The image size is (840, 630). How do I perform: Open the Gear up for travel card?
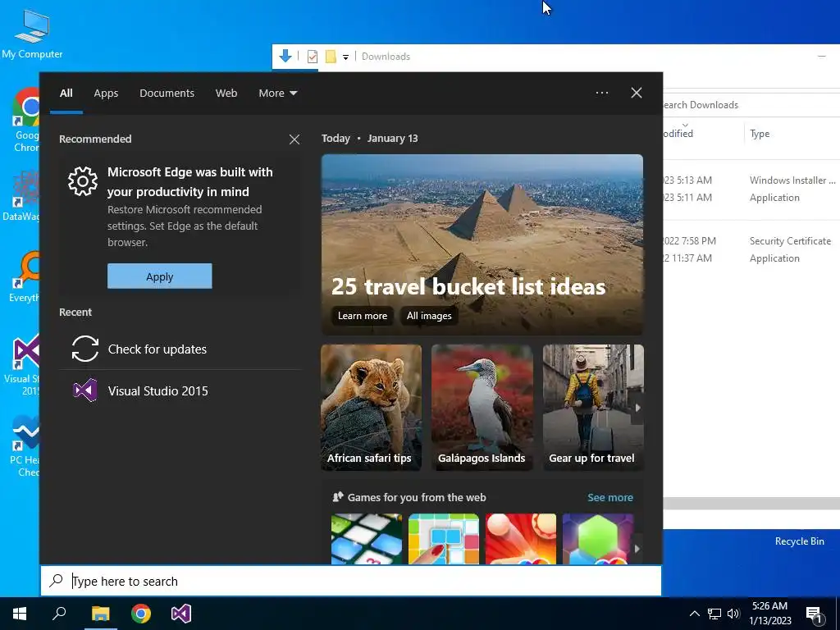(x=592, y=408)
